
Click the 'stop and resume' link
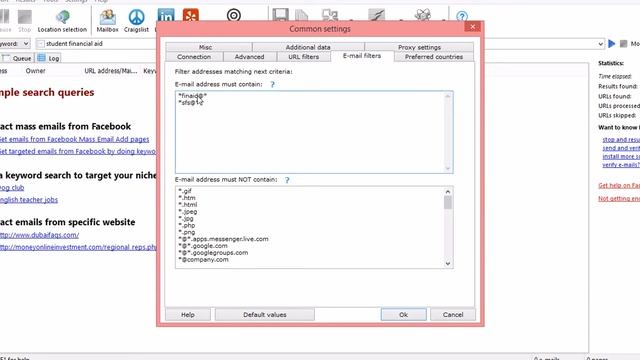point(621,140)
